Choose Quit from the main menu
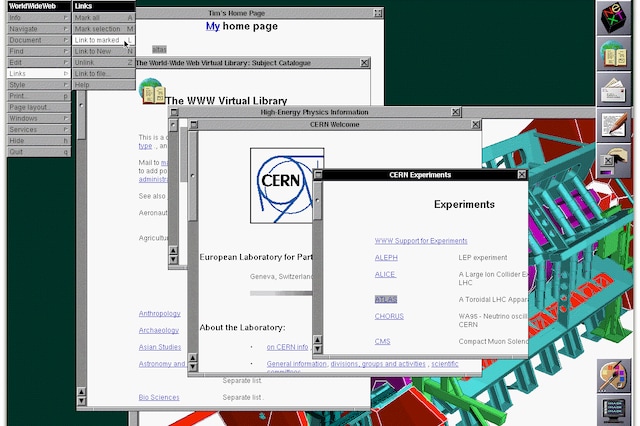640x426 pixels. point(39,152)
